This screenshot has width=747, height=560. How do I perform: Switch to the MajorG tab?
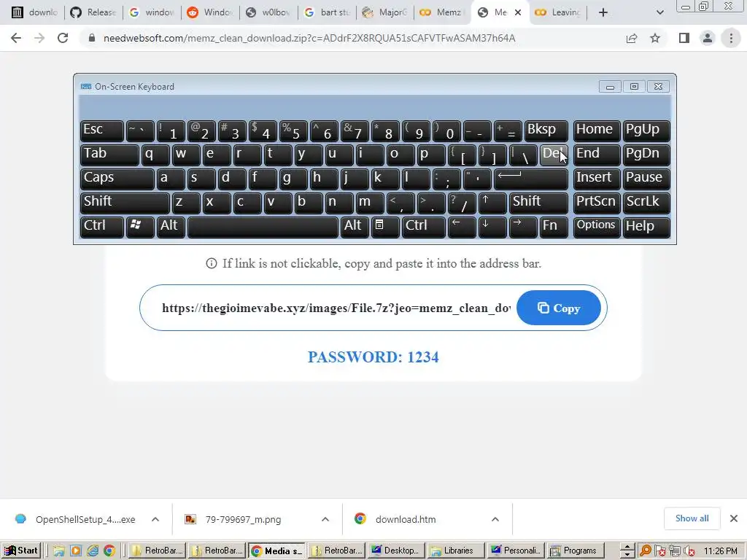click(385, 12)
